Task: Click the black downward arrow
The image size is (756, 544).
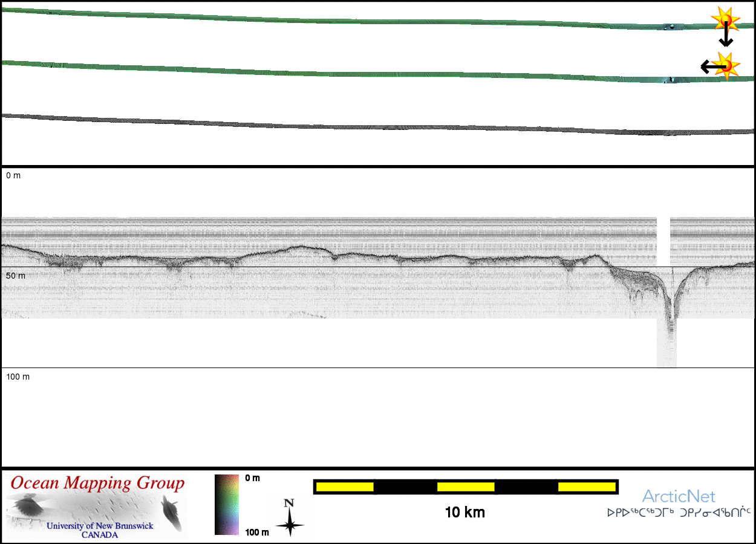Action: (726, 37)
